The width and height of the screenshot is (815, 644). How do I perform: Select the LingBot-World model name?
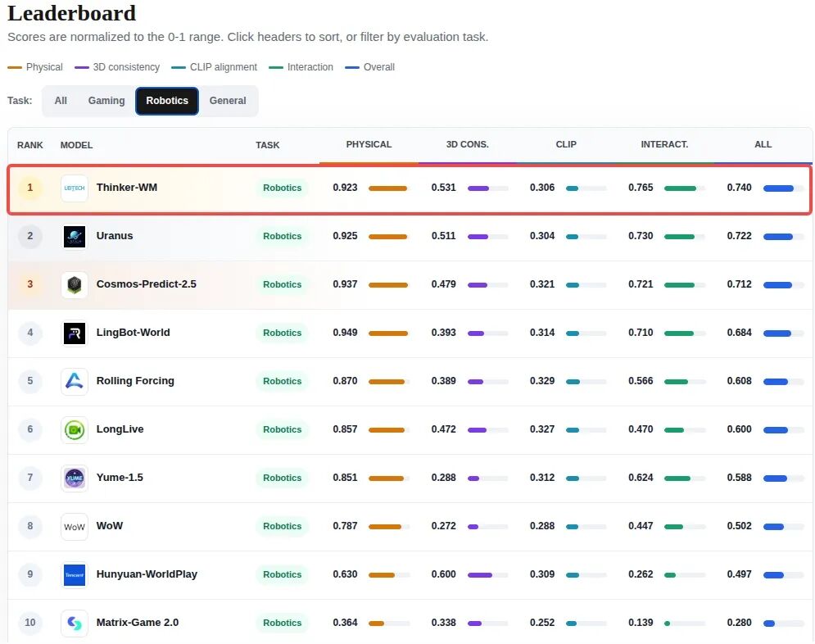coord(133,332)
